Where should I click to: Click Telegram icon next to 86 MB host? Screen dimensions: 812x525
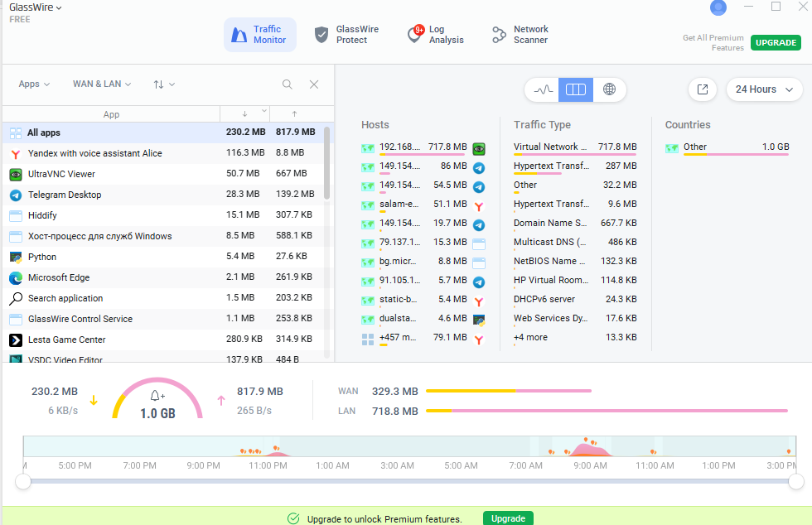coord(479,168)
